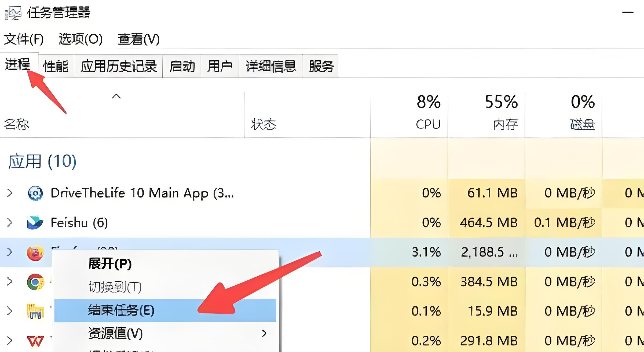The image size is (644, 352).
Task: Choose 结束任务(E) in context menu
Action: coord(121,310)
